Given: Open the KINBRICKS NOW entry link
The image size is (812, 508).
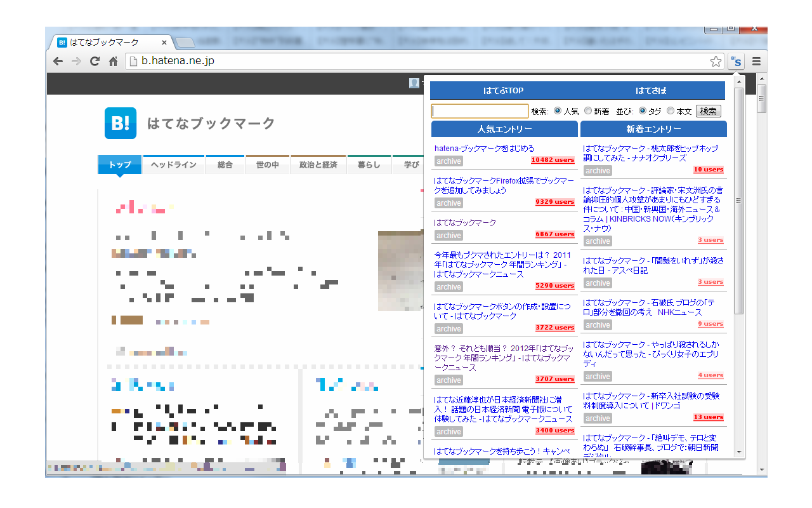Looking at the screenshot, I should tap(653, 209).
